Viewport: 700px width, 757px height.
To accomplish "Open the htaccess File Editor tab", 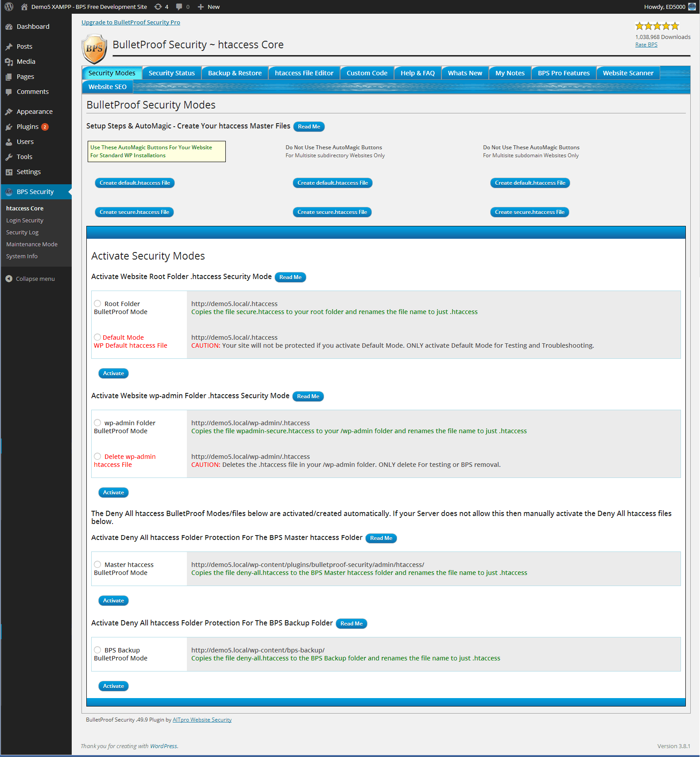I will pos(304,73).
